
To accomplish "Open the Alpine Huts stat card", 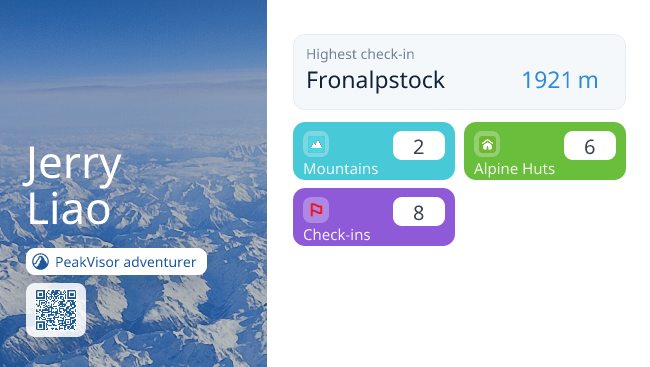I will (545, 151).
